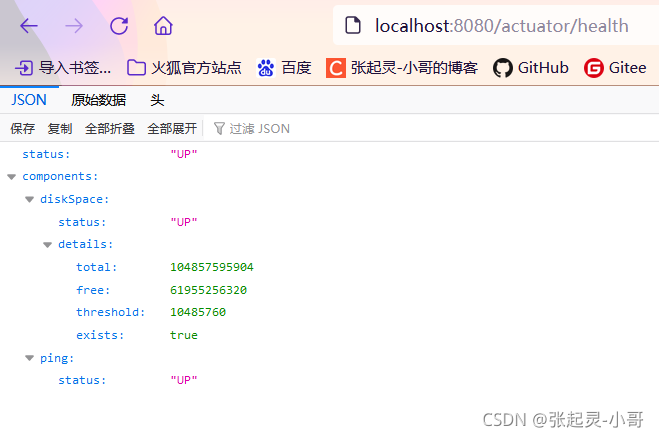The width and height of the screenshot is (659, 437).
Task: Select the exists key label
Action: point(100,335)
